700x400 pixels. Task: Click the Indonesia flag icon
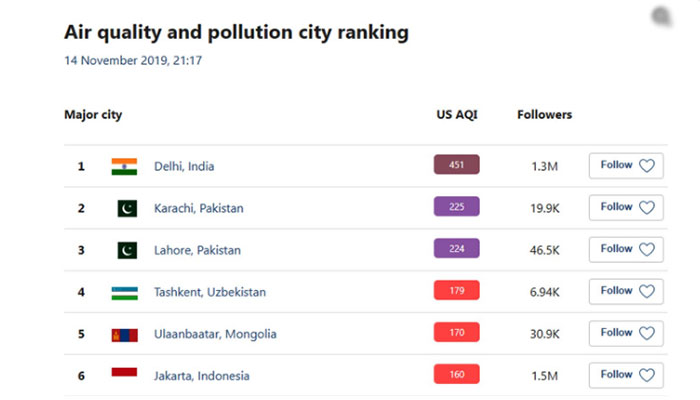tap(124, 375)
